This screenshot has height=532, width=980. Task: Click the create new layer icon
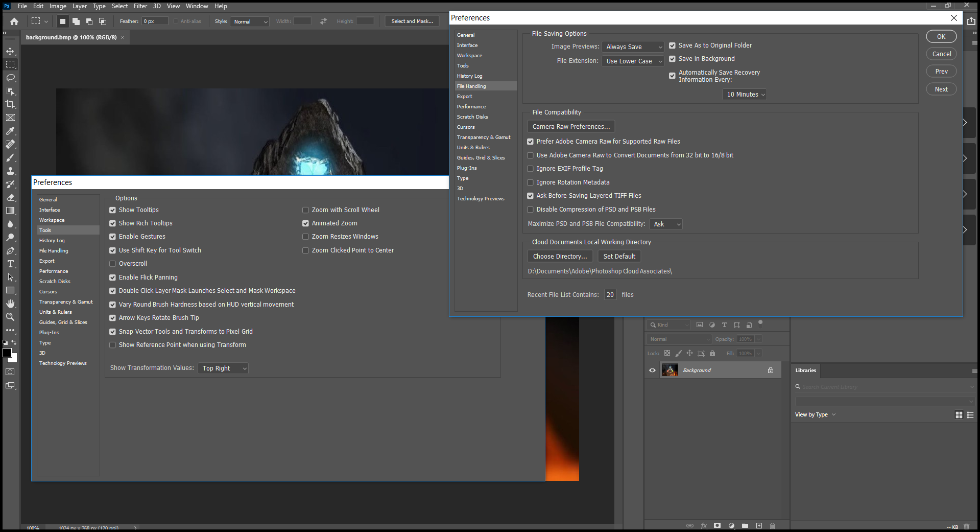pyautogui.click(x=759, y=525)
